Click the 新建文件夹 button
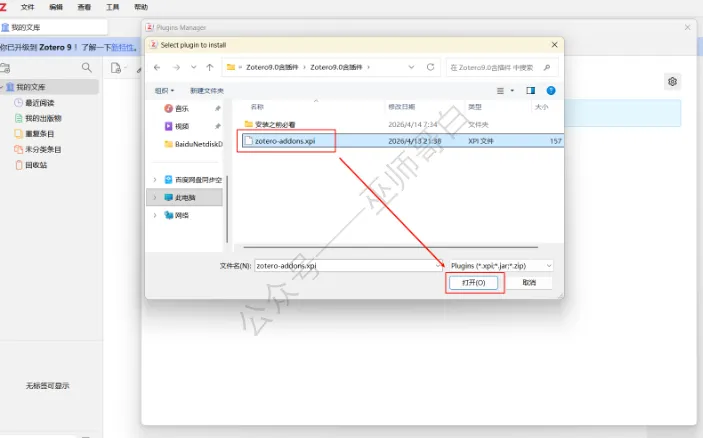 [207, 91]
